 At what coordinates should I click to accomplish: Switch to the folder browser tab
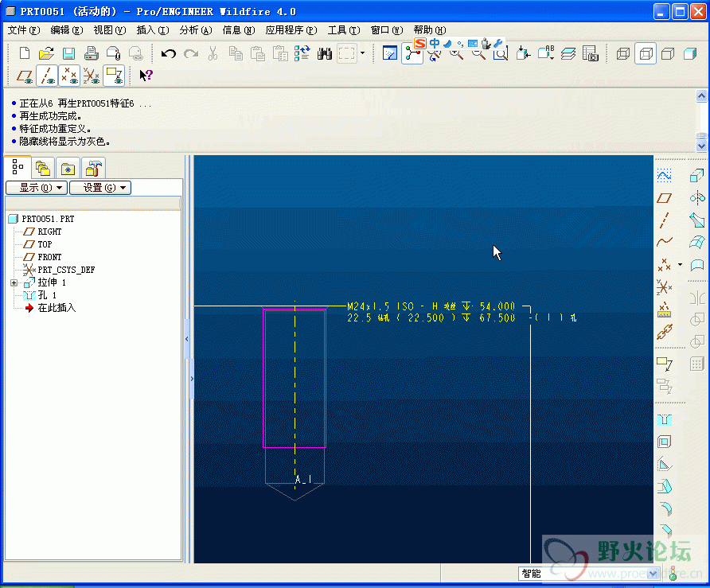click(x=43, y=169)
